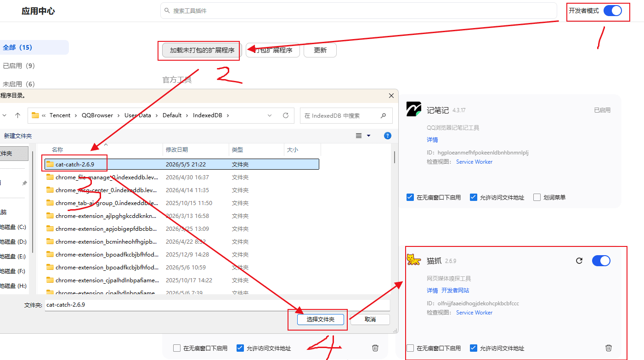Open Service Worker link for 猫抓
This screenshot has width=644, height=360.
click(474, 313)
